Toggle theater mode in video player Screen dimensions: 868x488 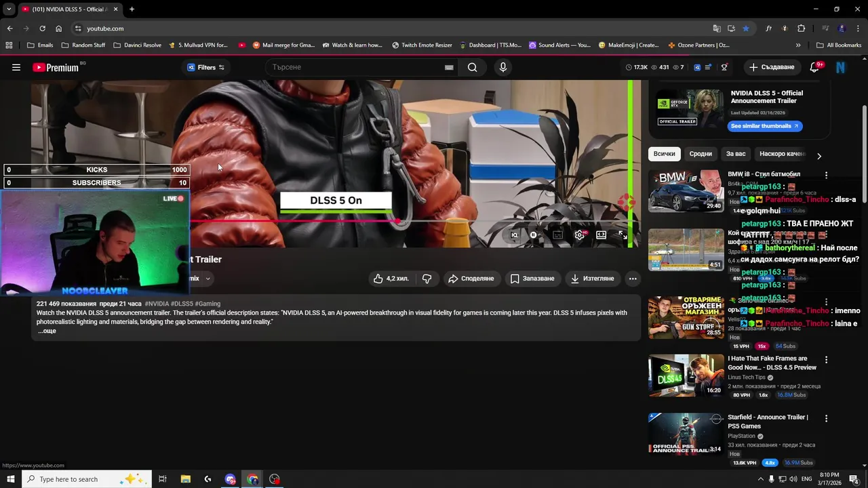coord(601,235)
